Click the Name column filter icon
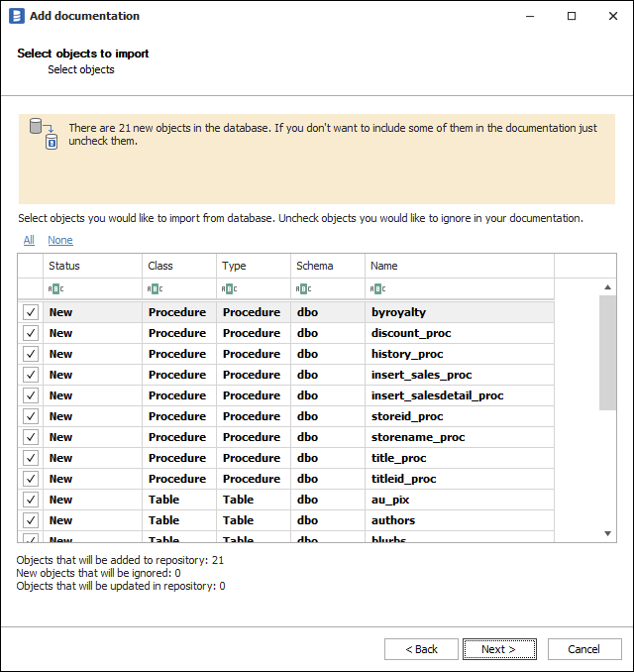 pyautogui.click(x=377, y=289)
